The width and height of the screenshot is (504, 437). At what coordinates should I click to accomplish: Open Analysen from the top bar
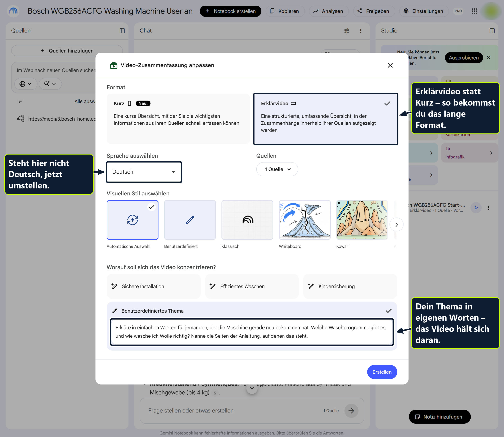pyautogui.click(x=329, y=11)
